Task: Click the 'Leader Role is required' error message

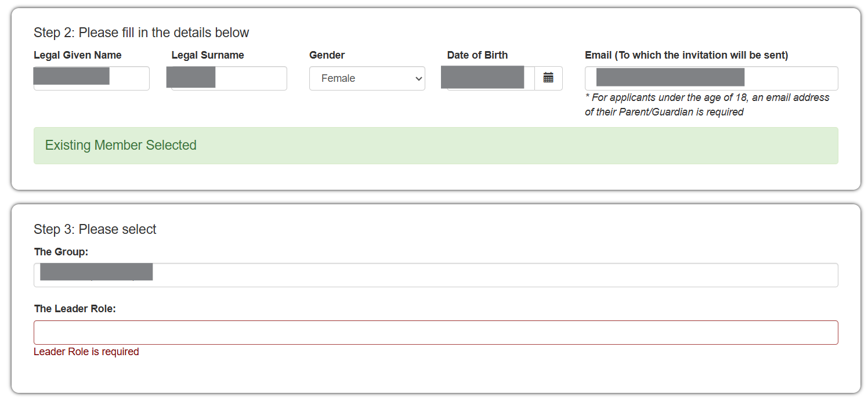Action: 86,352
